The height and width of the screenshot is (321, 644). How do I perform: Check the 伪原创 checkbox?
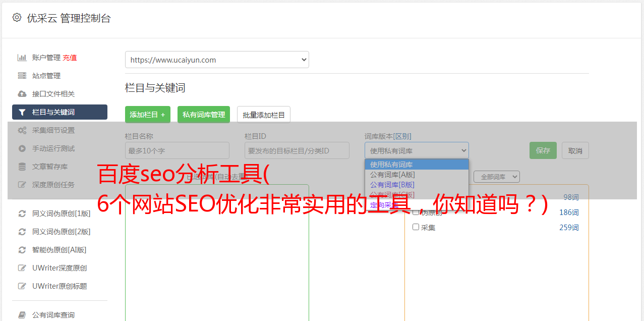[x=416, y=212]
